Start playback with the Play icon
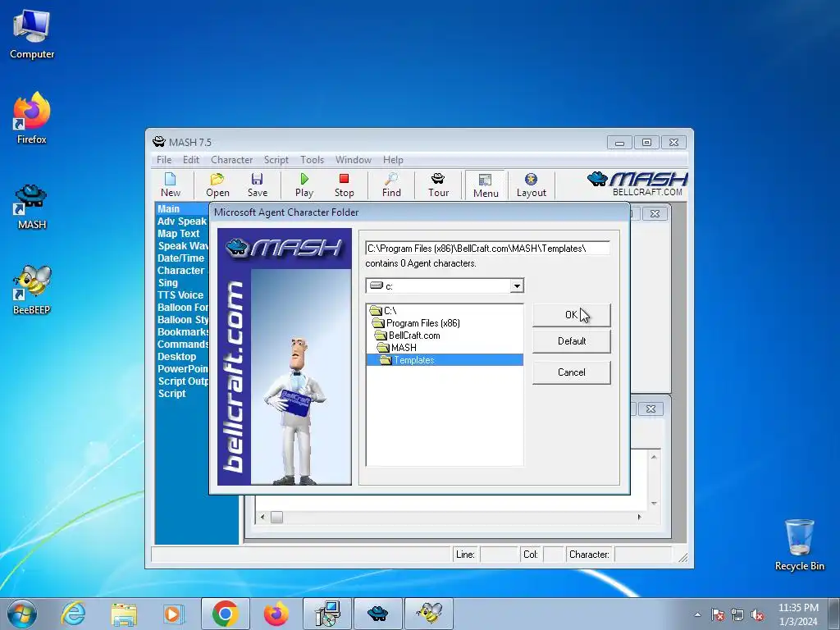840x630 pixels. 304,185
